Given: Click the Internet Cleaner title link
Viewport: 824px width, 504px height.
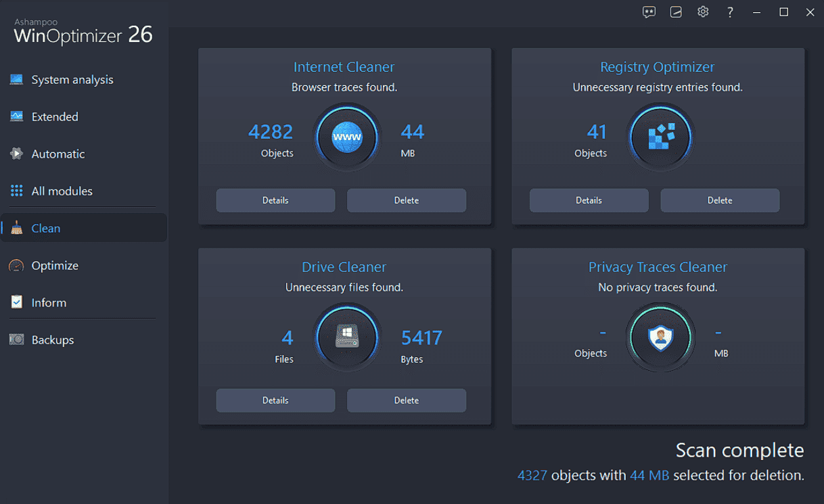Looking at the screenshot, I should pyautogui.click(x=344, y=67).
